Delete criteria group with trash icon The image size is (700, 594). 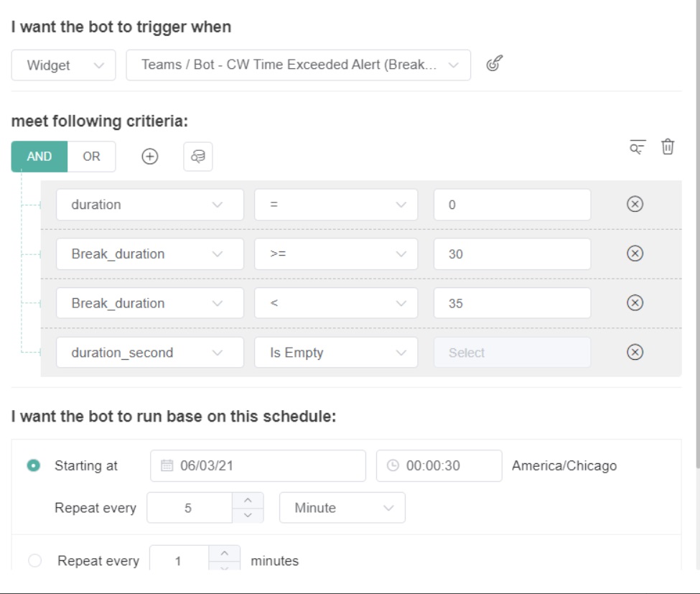click(668, 147)
